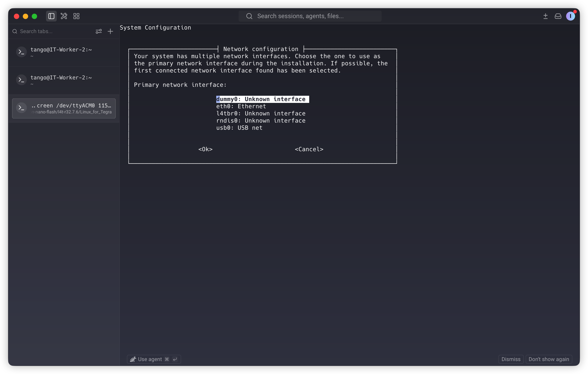Open the tools wrench icon
The image size is (588, 374).
click(64, 16)
